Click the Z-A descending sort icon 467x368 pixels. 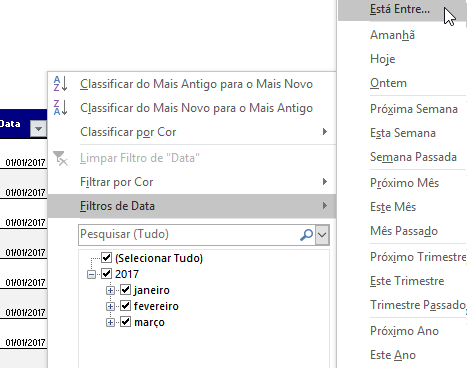coord(60,108)
